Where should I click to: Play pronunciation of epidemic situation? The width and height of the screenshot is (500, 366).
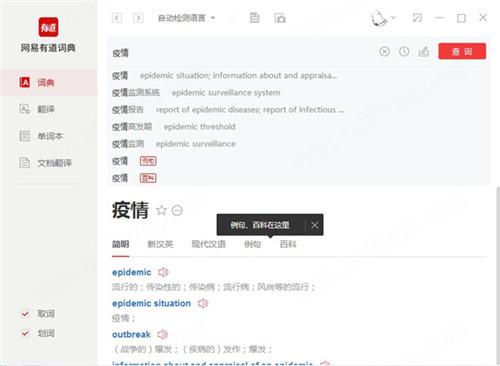[203, 303]
